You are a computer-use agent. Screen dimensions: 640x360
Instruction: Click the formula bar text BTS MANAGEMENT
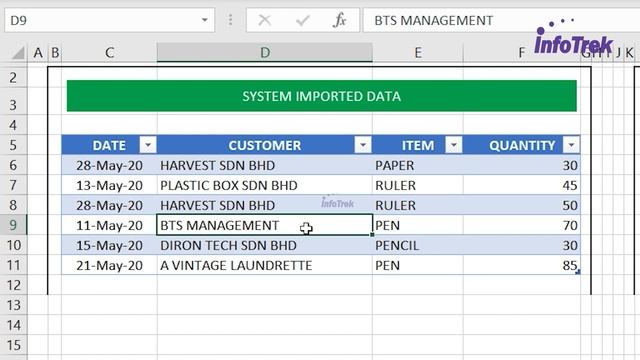click(433, 20)
